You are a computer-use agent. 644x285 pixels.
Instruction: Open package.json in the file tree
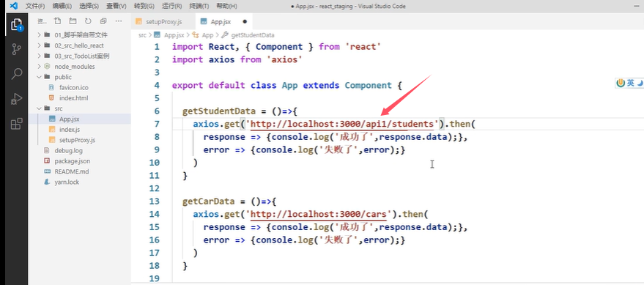point(72,161)
